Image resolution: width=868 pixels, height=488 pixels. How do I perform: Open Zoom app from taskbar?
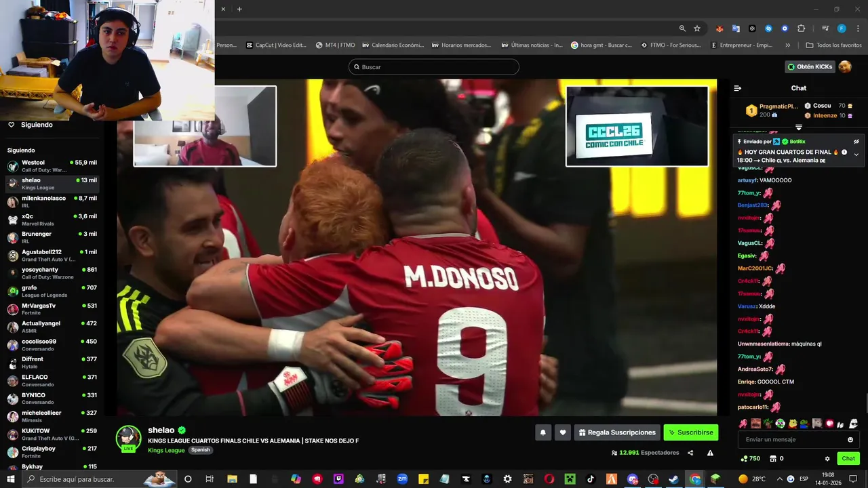[x=402, y=479]
